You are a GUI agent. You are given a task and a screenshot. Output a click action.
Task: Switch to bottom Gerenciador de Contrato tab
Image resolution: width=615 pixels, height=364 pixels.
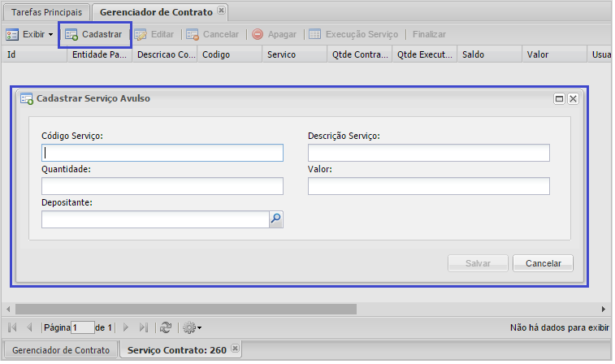pos(61,350)
